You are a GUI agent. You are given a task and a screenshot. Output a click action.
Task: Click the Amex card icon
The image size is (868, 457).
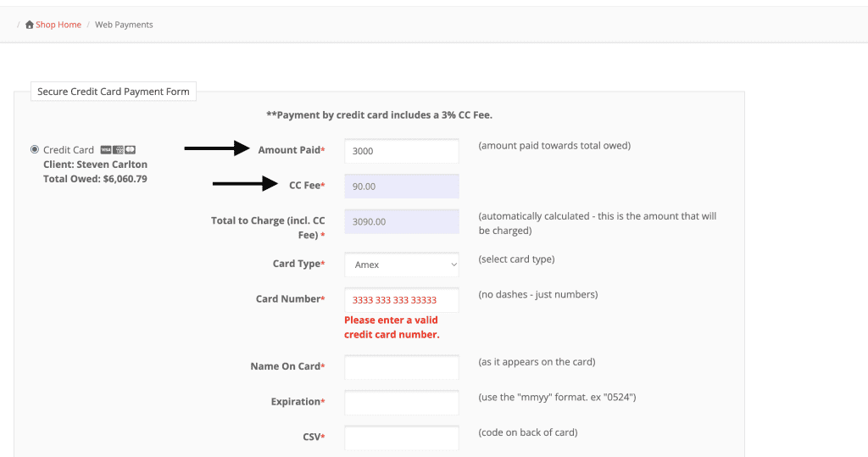[x=118, y=150]
